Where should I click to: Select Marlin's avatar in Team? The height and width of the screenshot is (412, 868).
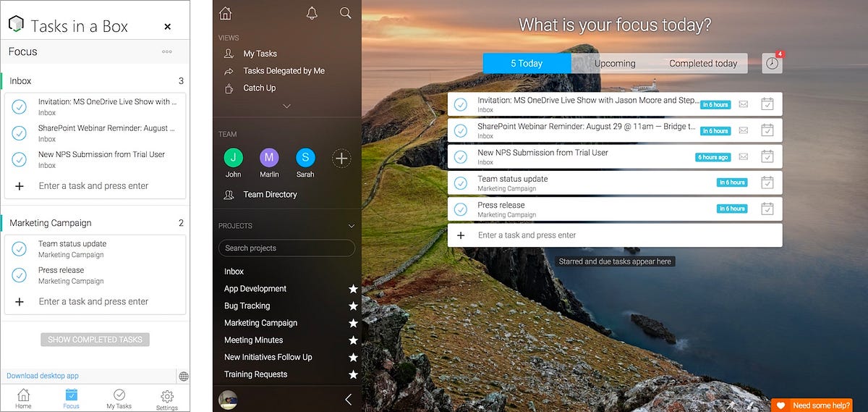tap(269, 158)
